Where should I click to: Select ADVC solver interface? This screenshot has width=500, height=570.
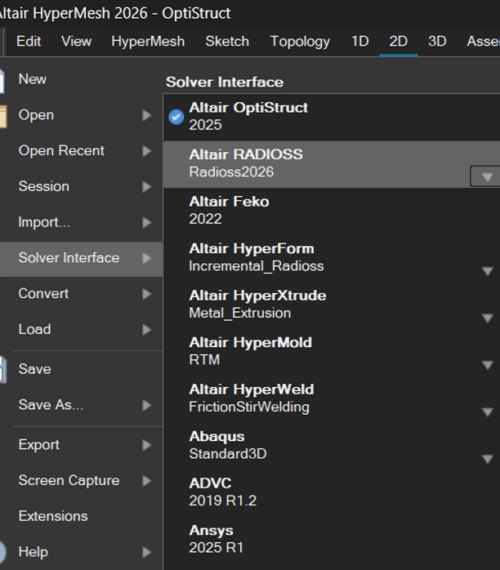(x=332, y=492)
